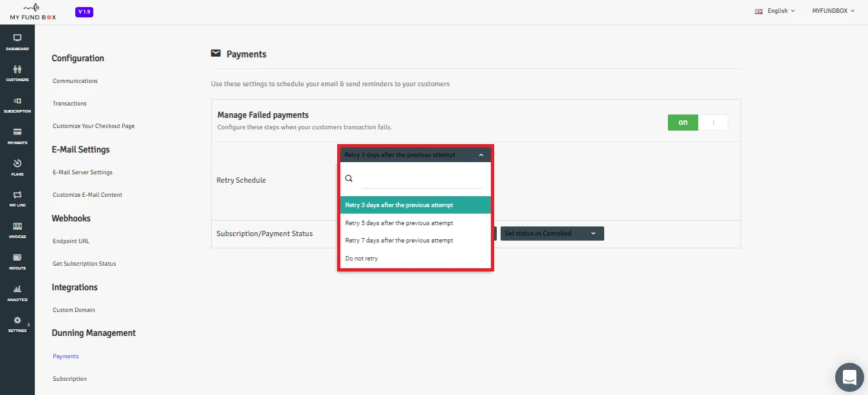Go to Customers sidebar icon
Viewport: 868px width, 395px height.
[x=17, y=69]
